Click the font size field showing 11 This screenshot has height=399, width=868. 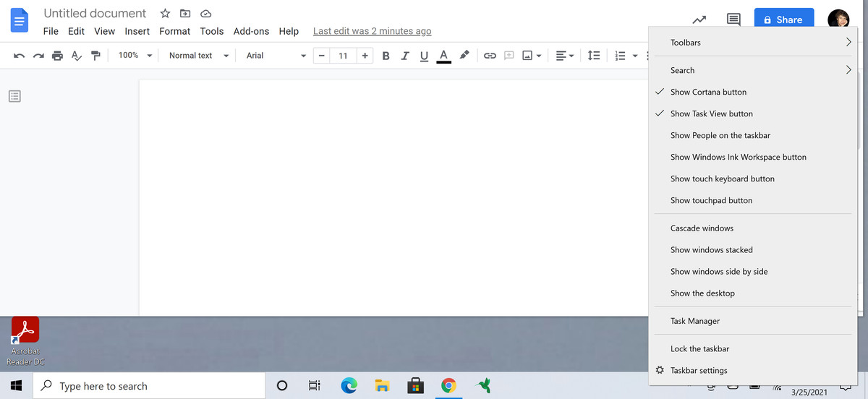point(343,56)
